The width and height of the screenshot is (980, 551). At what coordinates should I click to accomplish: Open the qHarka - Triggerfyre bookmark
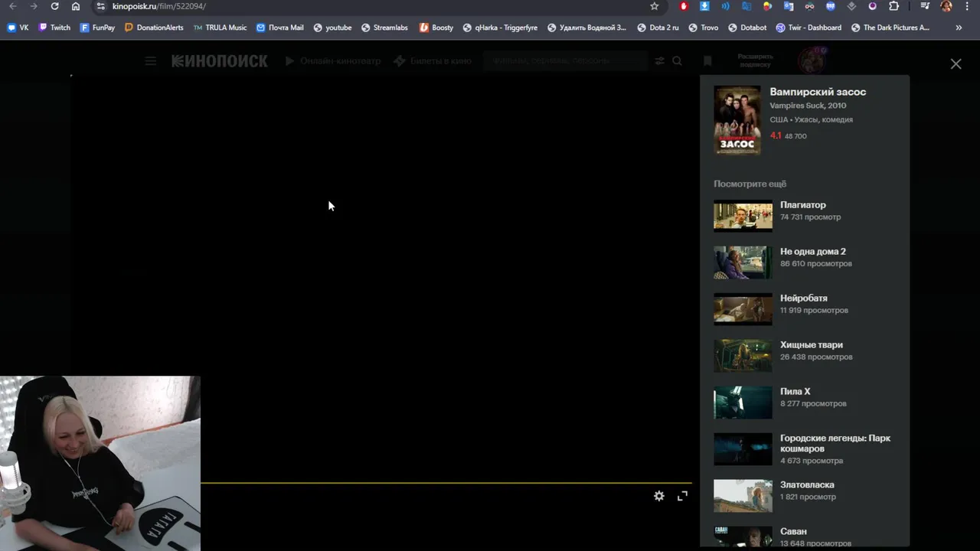coord(501,28)
